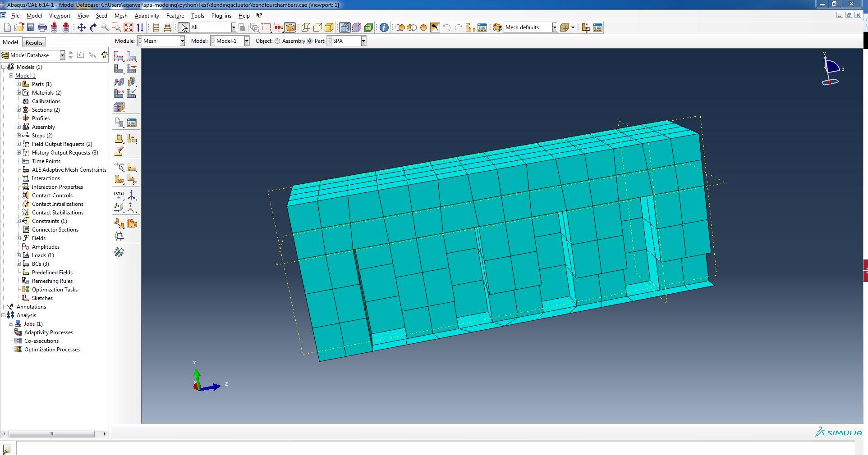The height and width of the screenshot is (455, 868).
Task: Toggle wireframe render style
Action: (306, 27)
